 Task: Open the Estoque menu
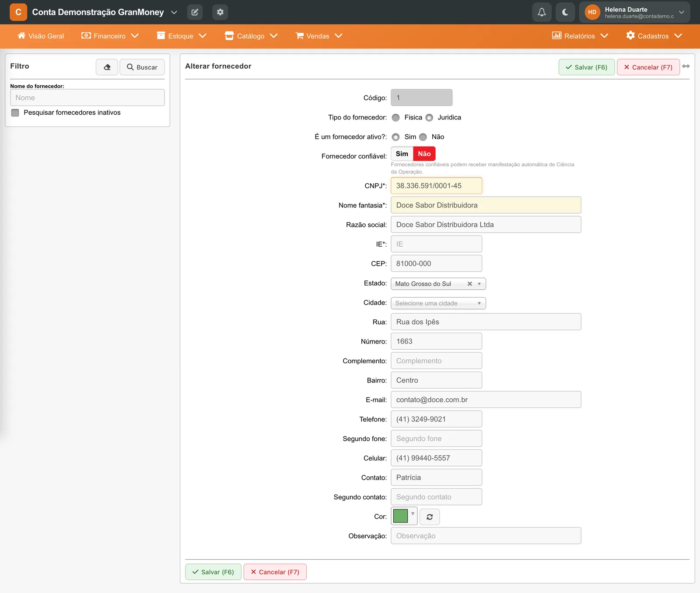point(182,36)
